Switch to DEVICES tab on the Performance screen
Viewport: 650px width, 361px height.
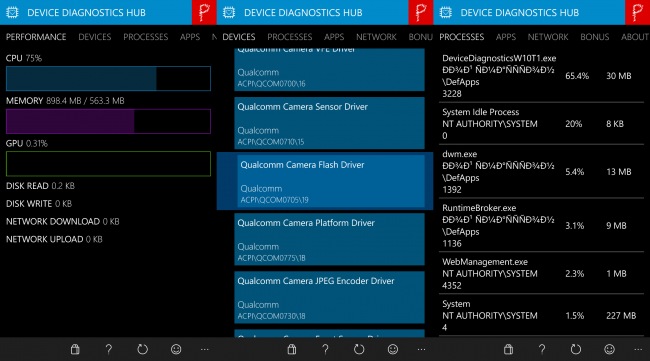coord(95,37)
